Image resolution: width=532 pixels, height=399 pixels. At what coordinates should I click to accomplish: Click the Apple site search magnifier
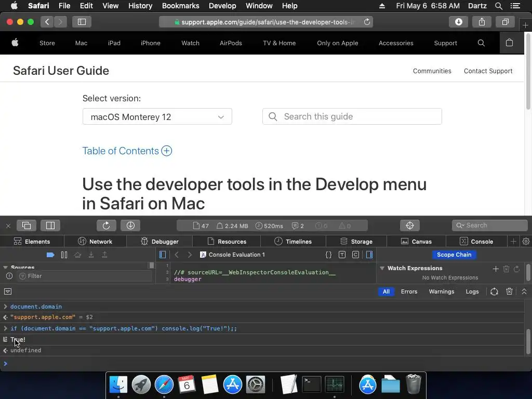point(481,43)
